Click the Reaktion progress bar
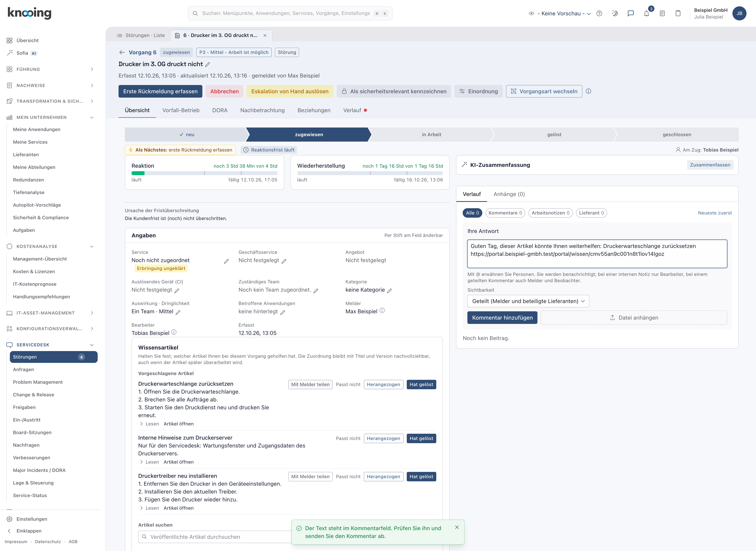The width and height of the screenshot is (756, 551). (204, 173)
